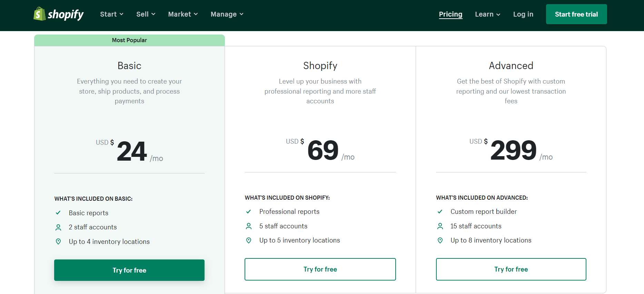Click 'Up to 4 inventory locations' text

[x=109, y=241]
